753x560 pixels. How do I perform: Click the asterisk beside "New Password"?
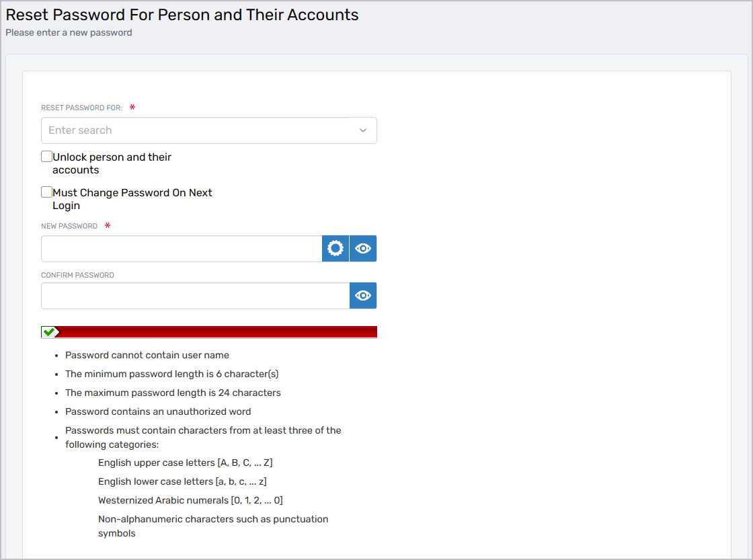[x=108, y=226]
